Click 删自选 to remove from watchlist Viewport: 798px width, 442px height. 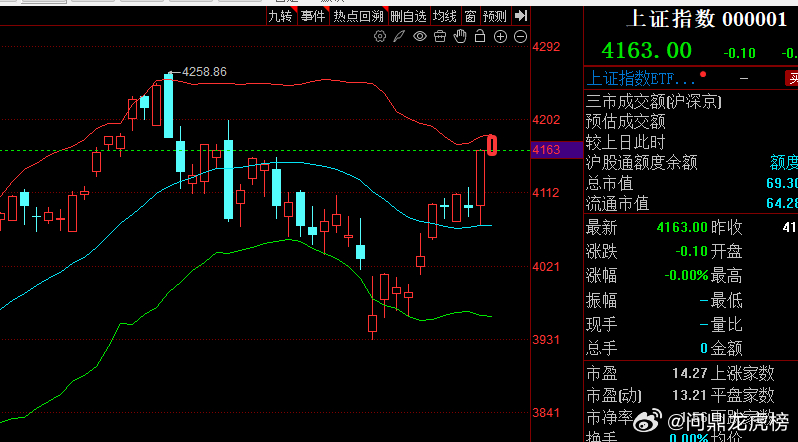(409, 16)
